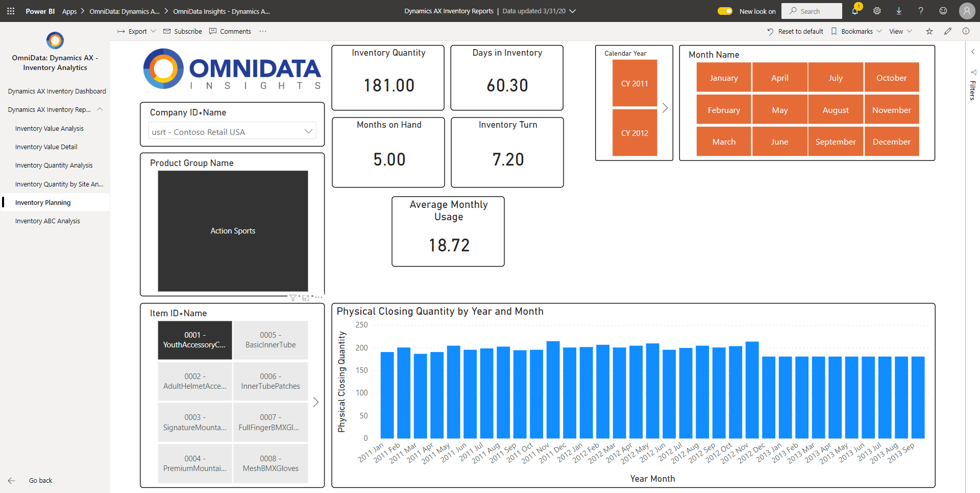The image size is (980, 493).
Task: Open the settings gear
Action: (x=877, y=11)
